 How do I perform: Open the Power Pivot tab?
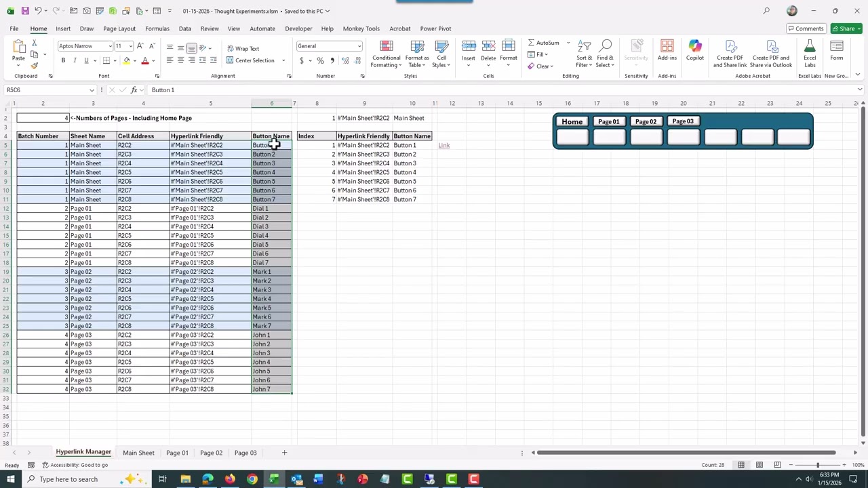click(435, 28)
